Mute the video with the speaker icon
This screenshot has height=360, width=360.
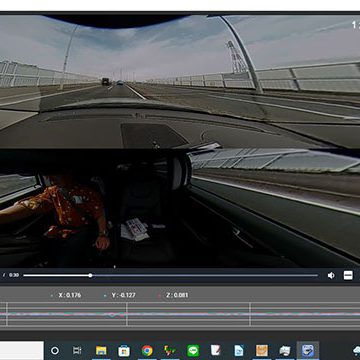point(331,275)
